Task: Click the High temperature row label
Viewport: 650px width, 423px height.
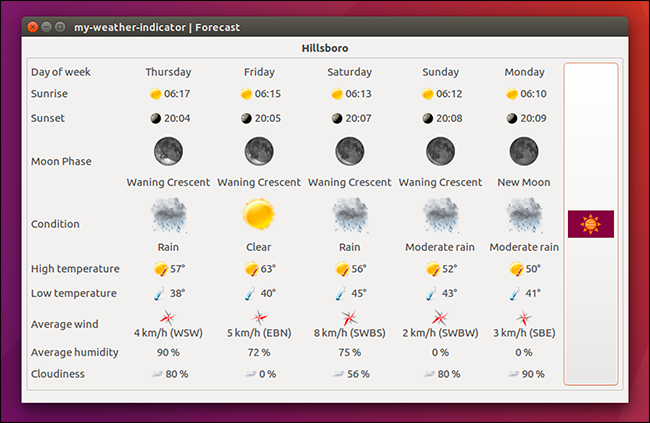Action: coord(75,269)
